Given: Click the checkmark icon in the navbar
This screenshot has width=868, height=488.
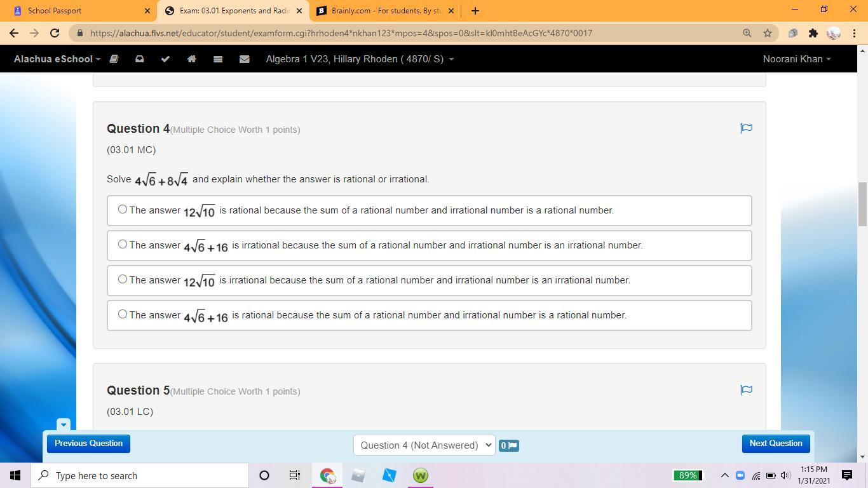Looking at the screenshot, I should pyautogui.click(x=165, y=59).
